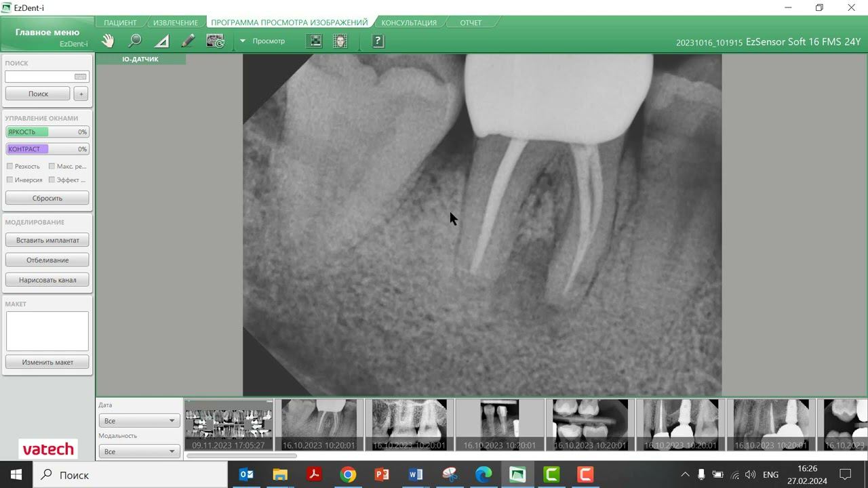Click the Windows taskbar search box

(x=130, y=474)
